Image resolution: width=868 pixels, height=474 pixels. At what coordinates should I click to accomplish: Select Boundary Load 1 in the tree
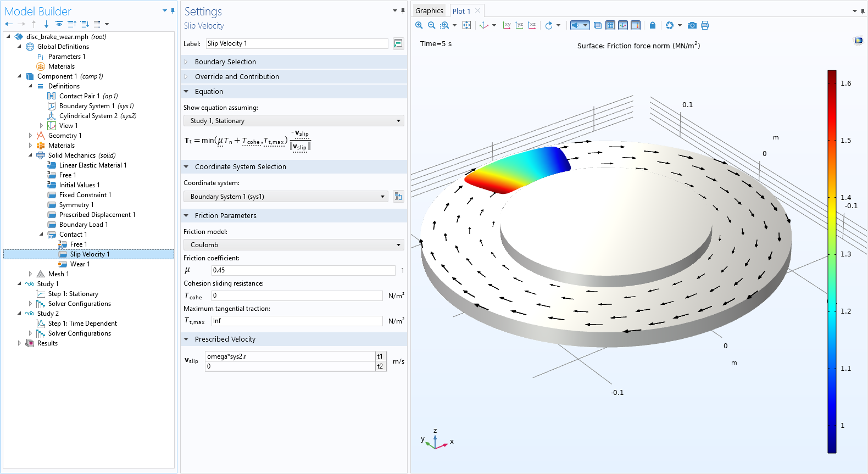click(x=84, y=225)
